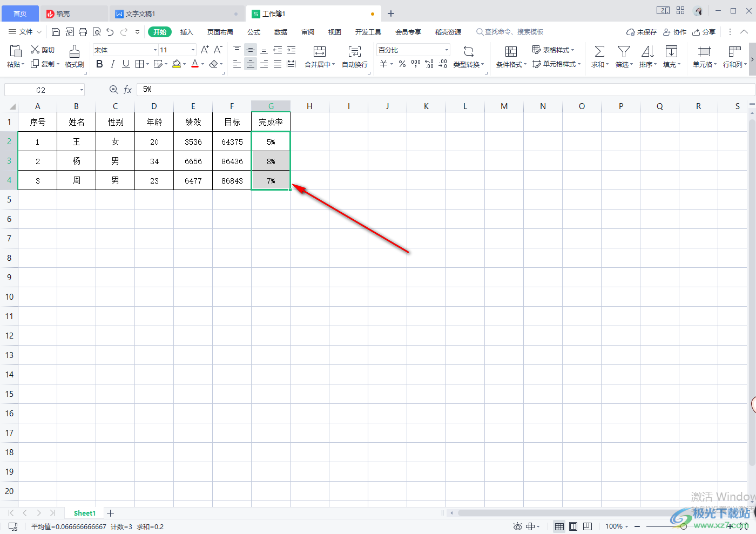
Task: Click the Sort (排序) icon
Action: 647,51
